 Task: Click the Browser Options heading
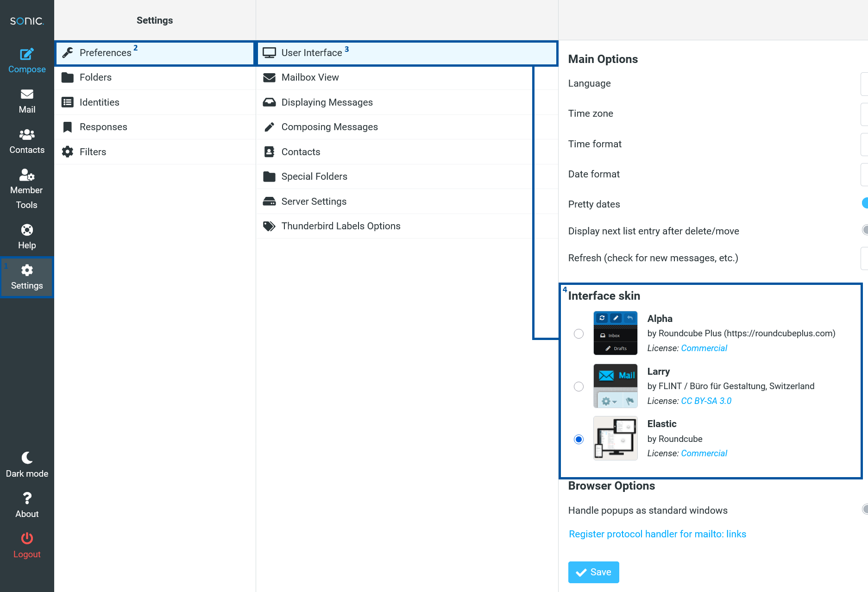click(x=611, y=486)
